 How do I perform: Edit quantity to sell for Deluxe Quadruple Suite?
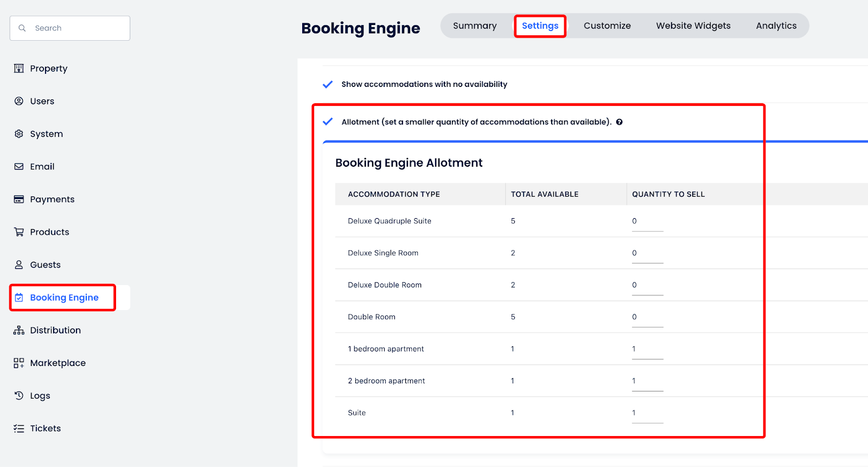647,222
